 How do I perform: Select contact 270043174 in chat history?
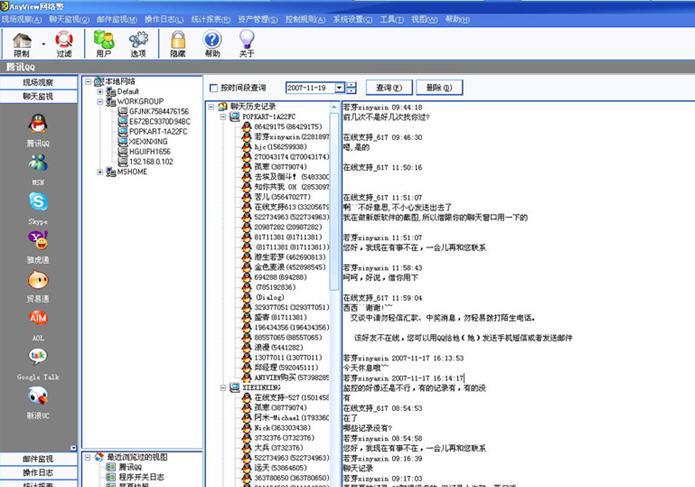pyautogui.click(x=291, y=156)
